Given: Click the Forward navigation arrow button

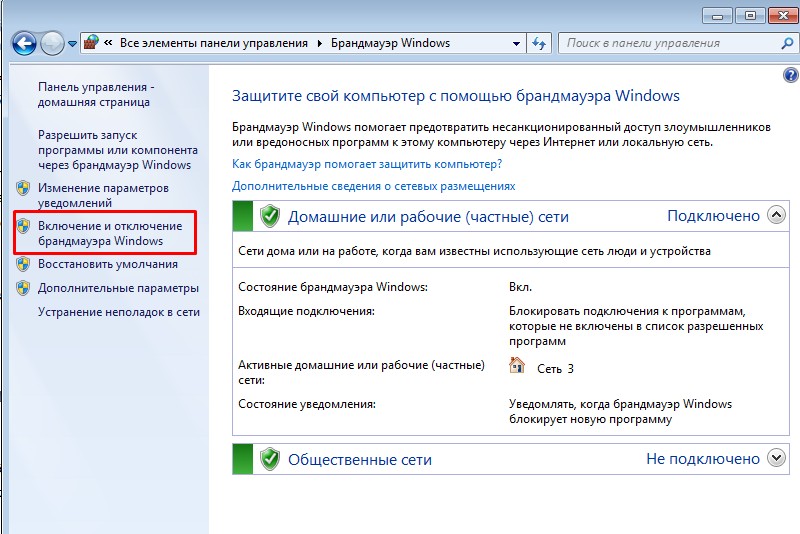Looking at the screenshot, I should pyautogui.click(x=52, y=43).
